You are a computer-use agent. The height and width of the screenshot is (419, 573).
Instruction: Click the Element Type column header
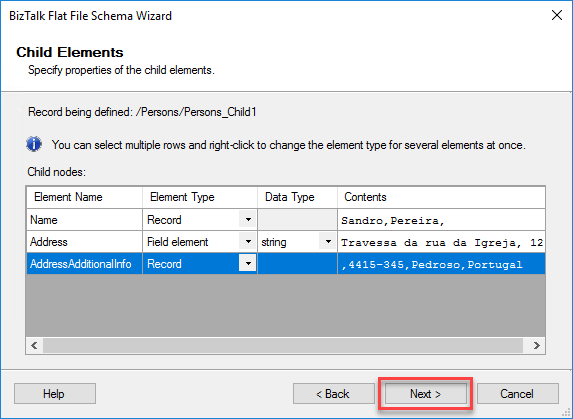point(200,197)
